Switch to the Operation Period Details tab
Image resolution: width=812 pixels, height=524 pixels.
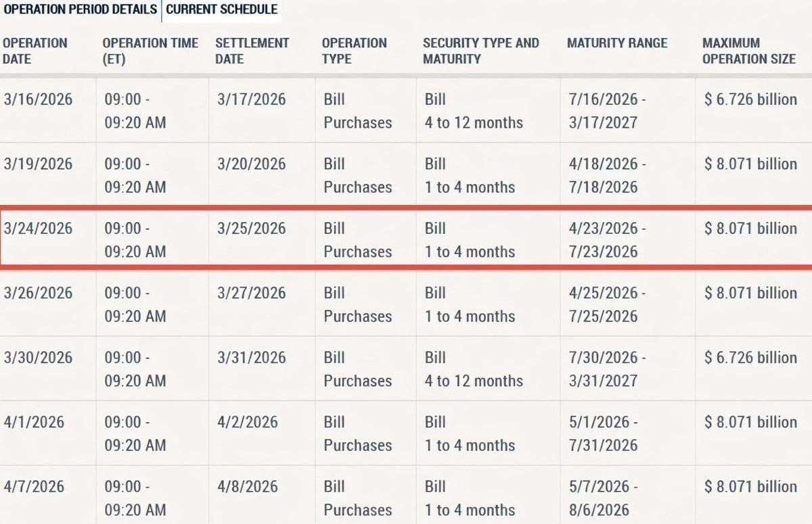[79, 9]
